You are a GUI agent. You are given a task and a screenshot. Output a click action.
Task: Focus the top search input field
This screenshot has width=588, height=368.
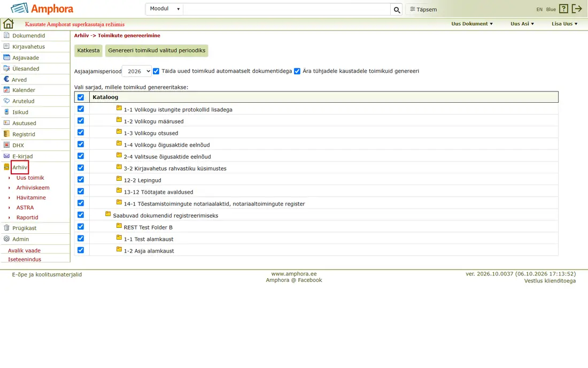[287, 9]
